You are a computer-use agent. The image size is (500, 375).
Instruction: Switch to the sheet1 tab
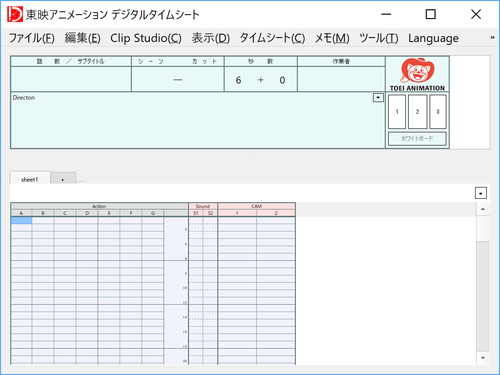pyautogui.click(x=30, y=178)
